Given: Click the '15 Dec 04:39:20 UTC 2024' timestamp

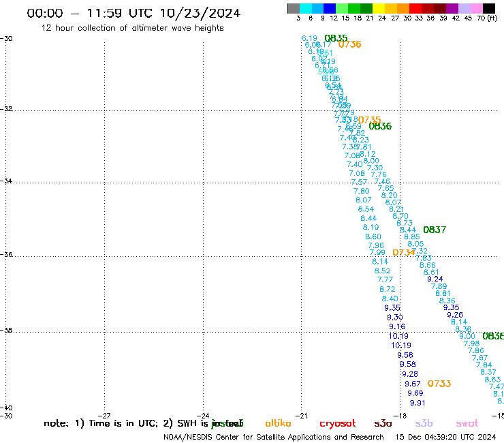Looking at the screenshot, I should point(445,437).
